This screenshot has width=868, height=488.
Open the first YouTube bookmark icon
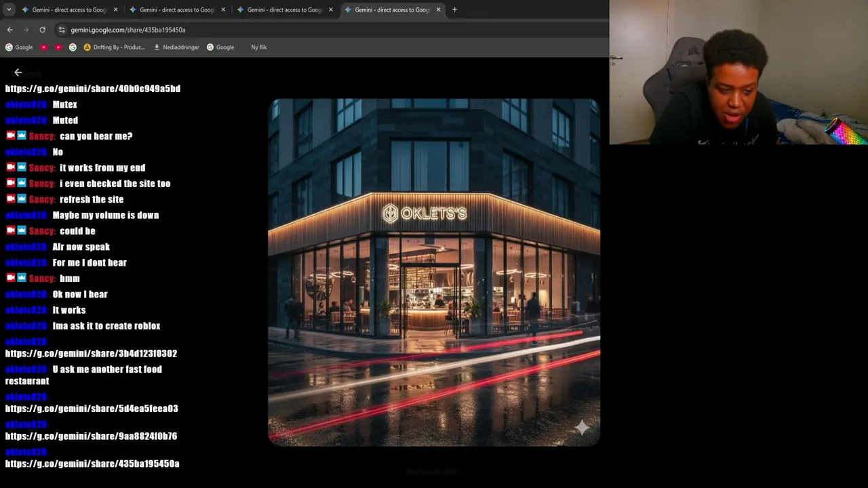pos(44,47)
